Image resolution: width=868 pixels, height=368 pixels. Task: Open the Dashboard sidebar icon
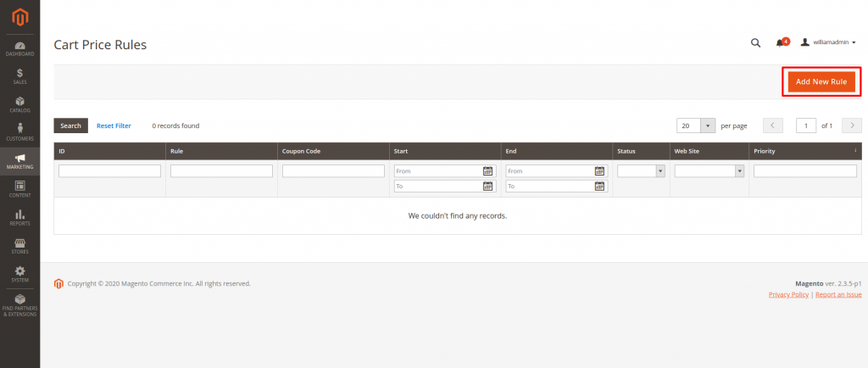pos(19,48)
